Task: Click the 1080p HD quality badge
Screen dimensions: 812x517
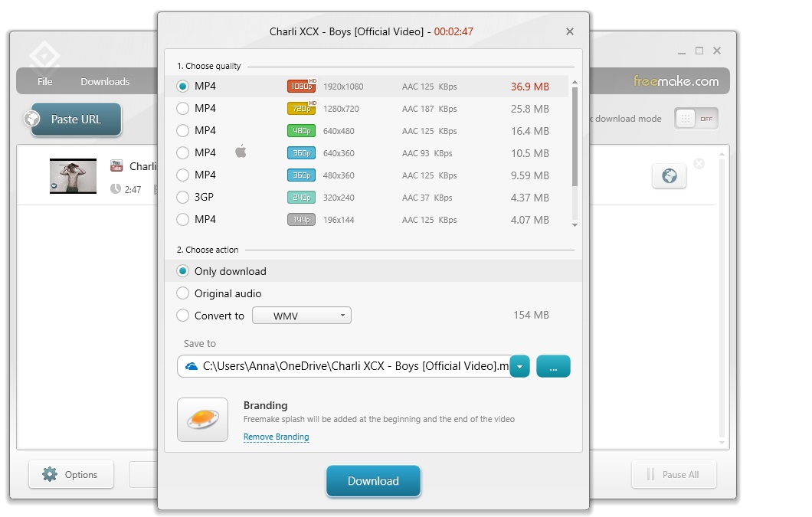Action: [x=301, y=86]
